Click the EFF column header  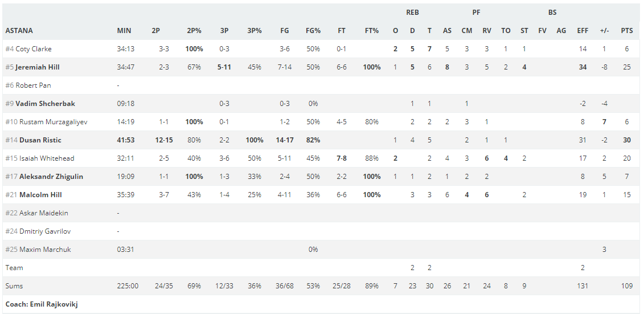click(x=583, y=31)
